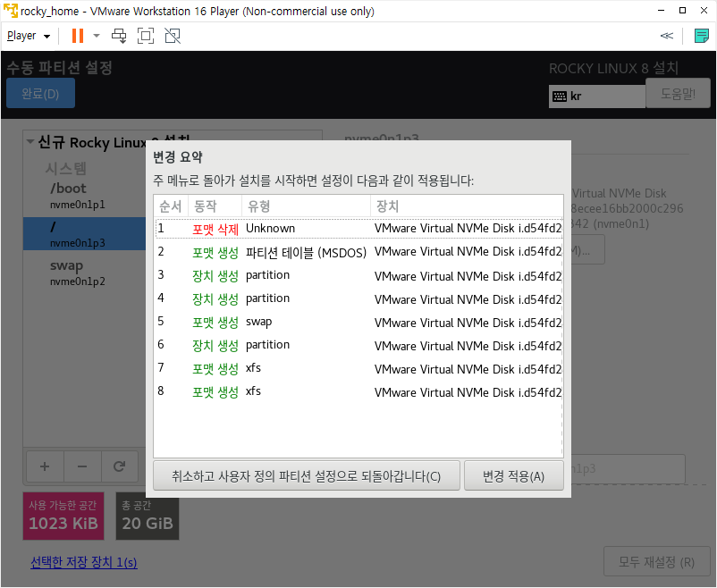Screen dimensions: 717x588
Task: Enter full screen mode
Action: point(146,36)
